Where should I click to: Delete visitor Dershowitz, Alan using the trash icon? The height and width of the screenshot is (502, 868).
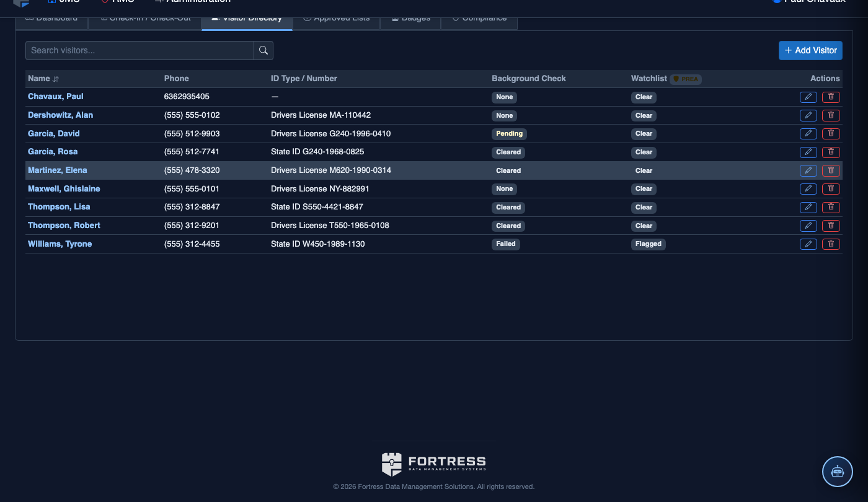coord(831,115)
